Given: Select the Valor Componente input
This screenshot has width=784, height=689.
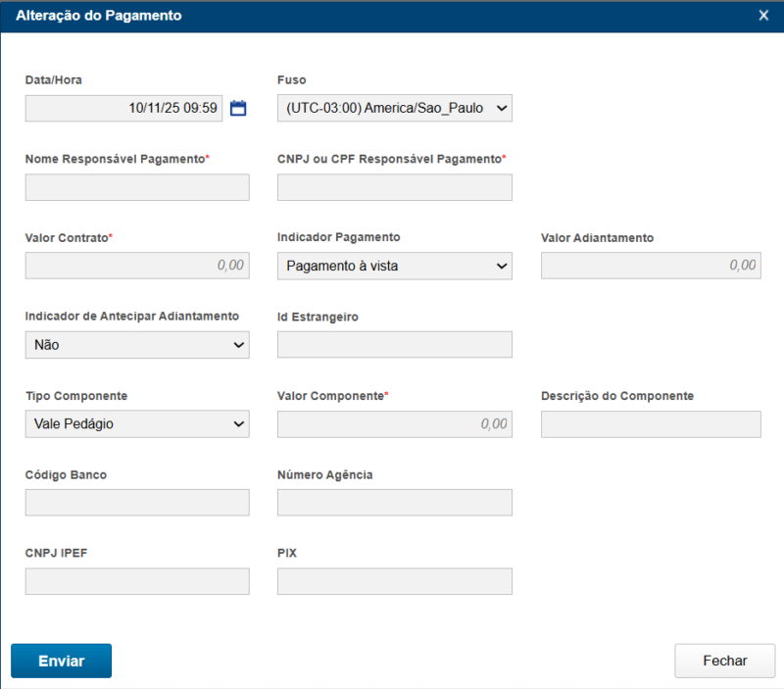Looking at the screenshot, I should point(394,424).
